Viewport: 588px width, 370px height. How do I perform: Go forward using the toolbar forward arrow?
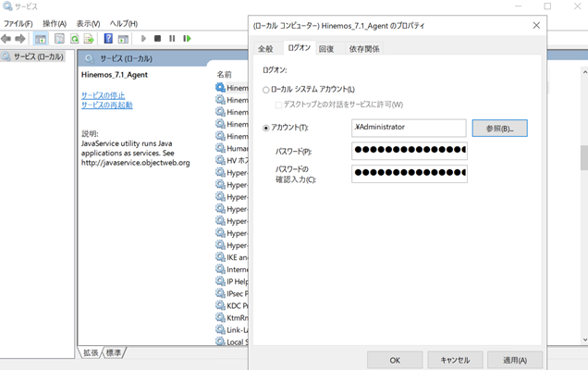pyautogui.click(x=19, y=39)
